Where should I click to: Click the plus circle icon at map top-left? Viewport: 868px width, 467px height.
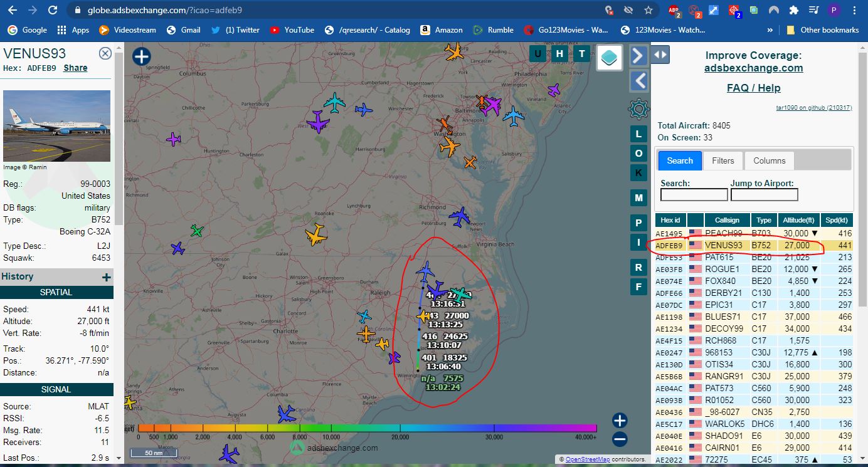(x=141, y=56)
